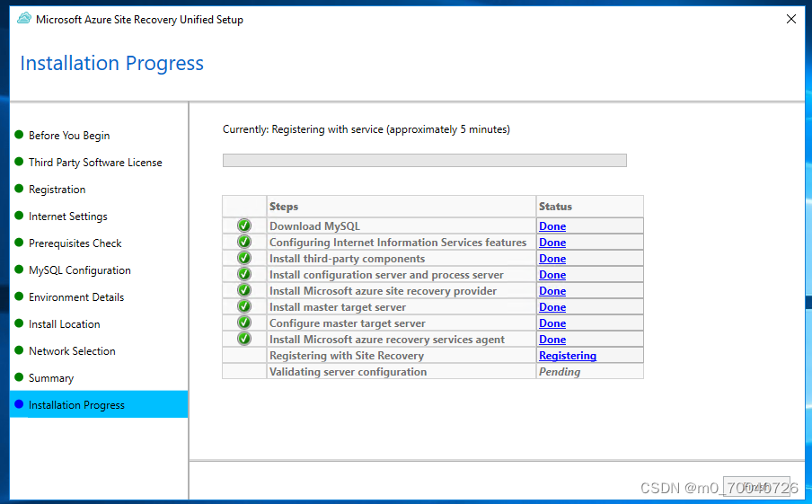The width and height of the screenshot is (812, 504).
Task: Open Done link for configuration server and process server
Action: (552, 275)
